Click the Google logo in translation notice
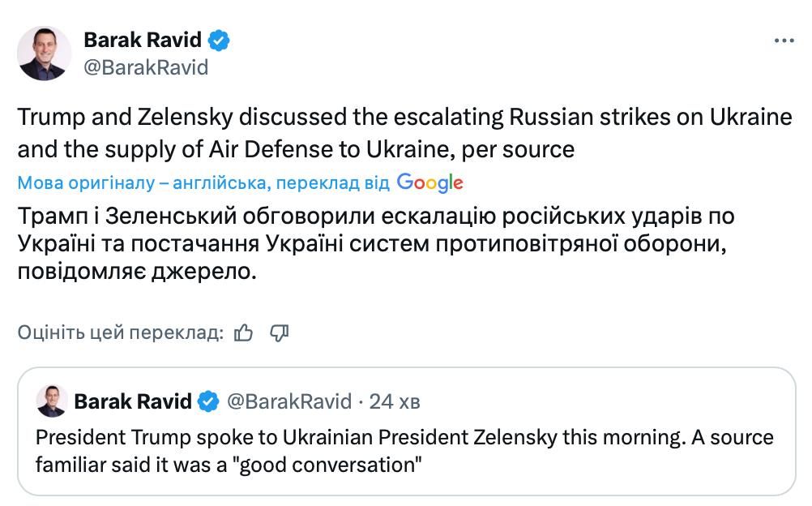 click(x=430, y=183)
